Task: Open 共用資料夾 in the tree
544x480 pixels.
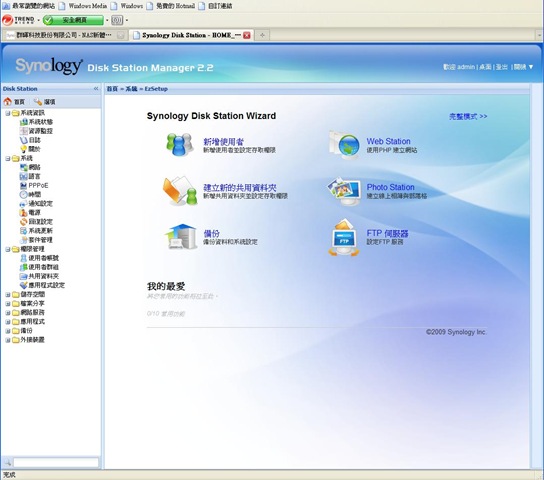Action: 40,276
